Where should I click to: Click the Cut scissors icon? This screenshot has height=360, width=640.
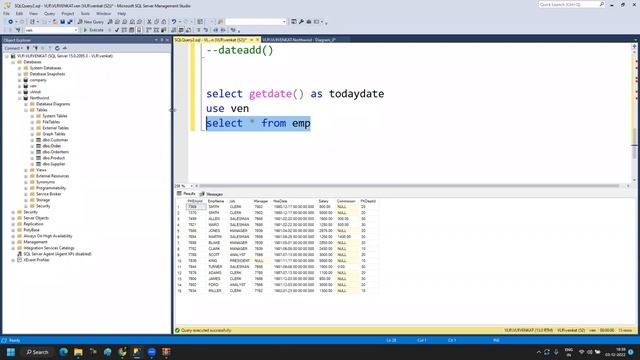click(149, 22)
